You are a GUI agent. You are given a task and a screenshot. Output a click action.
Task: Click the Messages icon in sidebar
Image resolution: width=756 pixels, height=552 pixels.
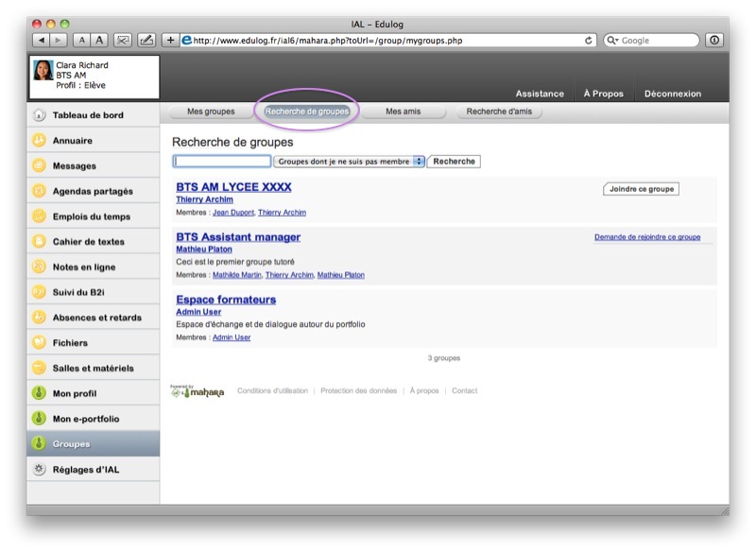(x=39, y=165)
